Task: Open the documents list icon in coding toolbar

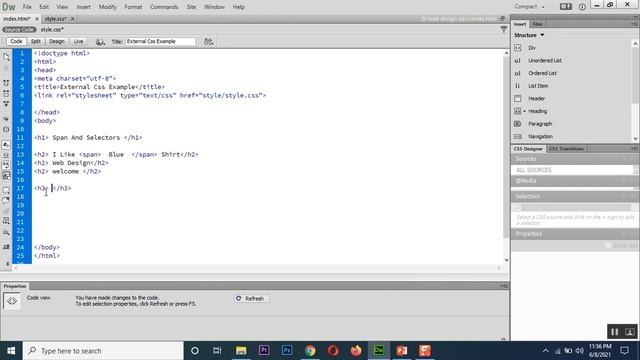Action: [x=6, y=57]
